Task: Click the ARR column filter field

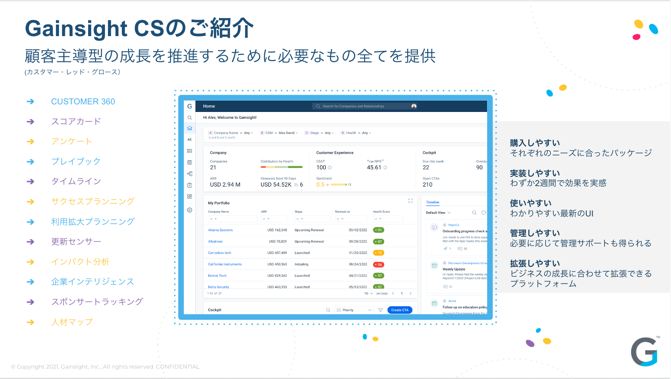Action: [273, 219]
